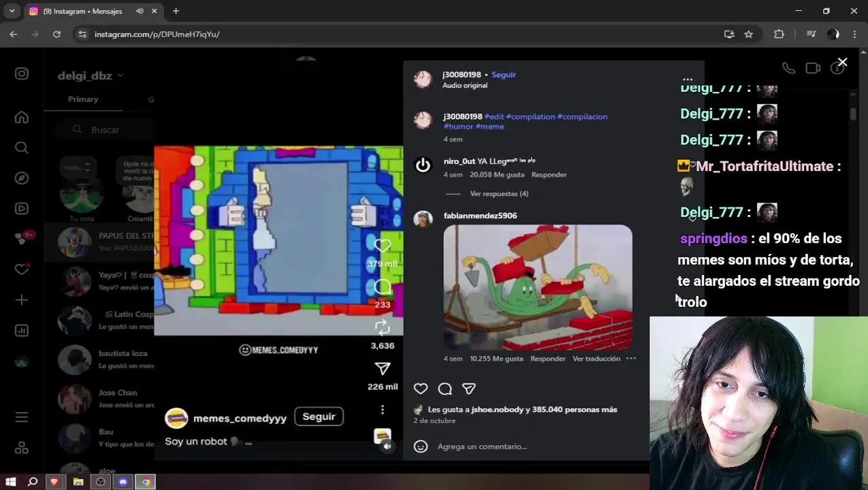Click the comment bubble in post action bar
Screen dimensions: 868x490
tap(445, 389)
